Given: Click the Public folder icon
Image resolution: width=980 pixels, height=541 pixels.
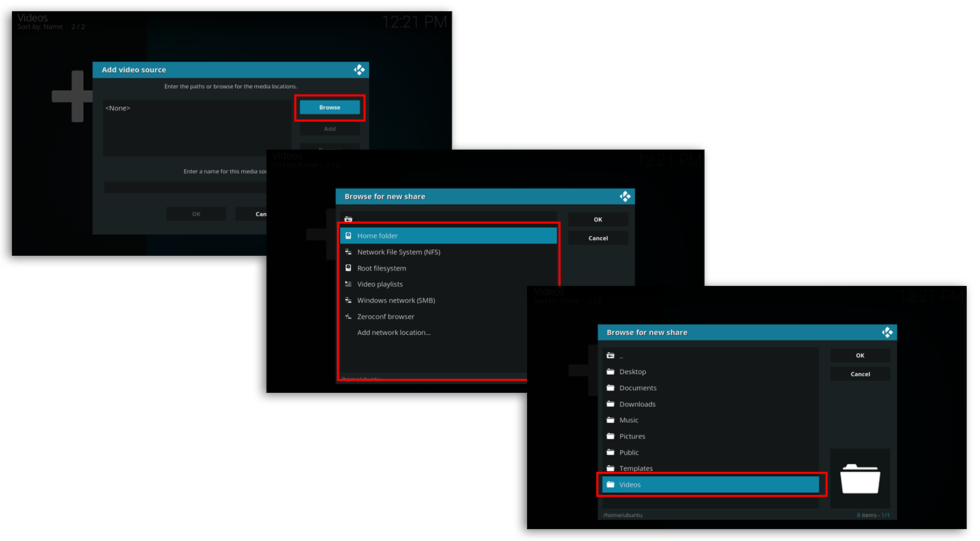Looking at the screenshot, I should [610, 452].
